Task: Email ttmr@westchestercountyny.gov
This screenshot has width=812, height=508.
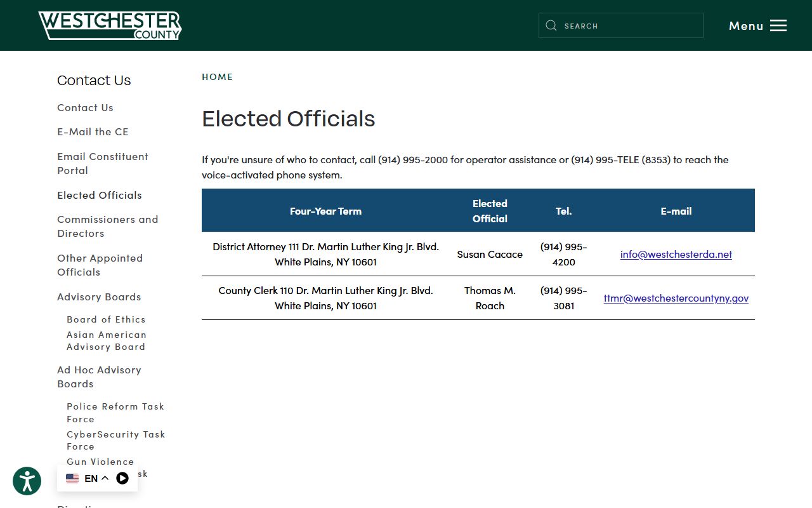Action: coord(676,298)
